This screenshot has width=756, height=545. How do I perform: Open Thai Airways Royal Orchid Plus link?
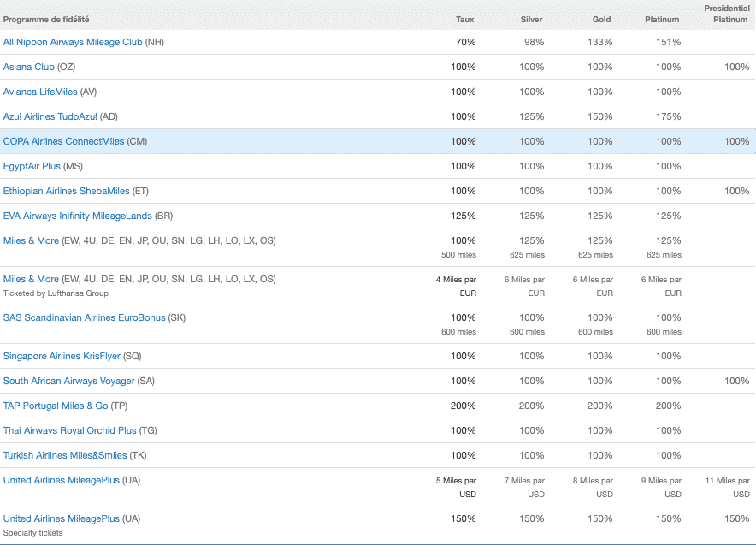pos(69,430)
